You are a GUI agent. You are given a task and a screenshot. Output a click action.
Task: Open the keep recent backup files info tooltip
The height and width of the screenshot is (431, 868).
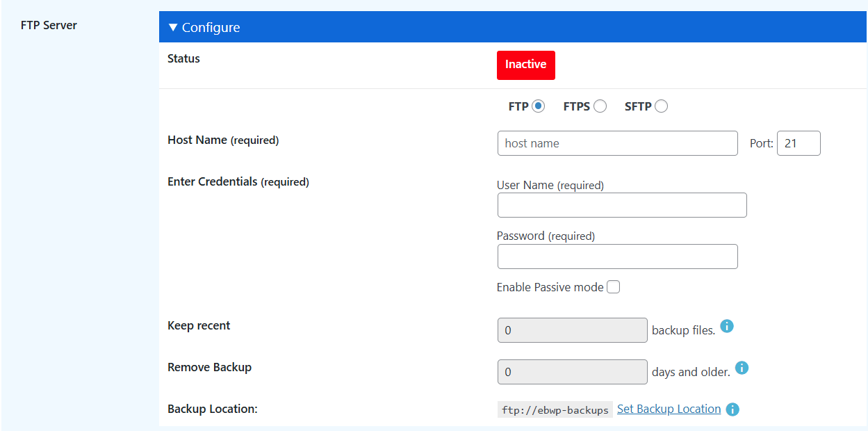point(727,326)
